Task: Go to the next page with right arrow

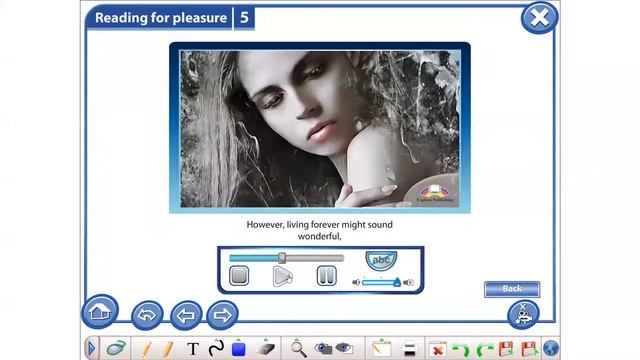Action: [x=222, y=315]
